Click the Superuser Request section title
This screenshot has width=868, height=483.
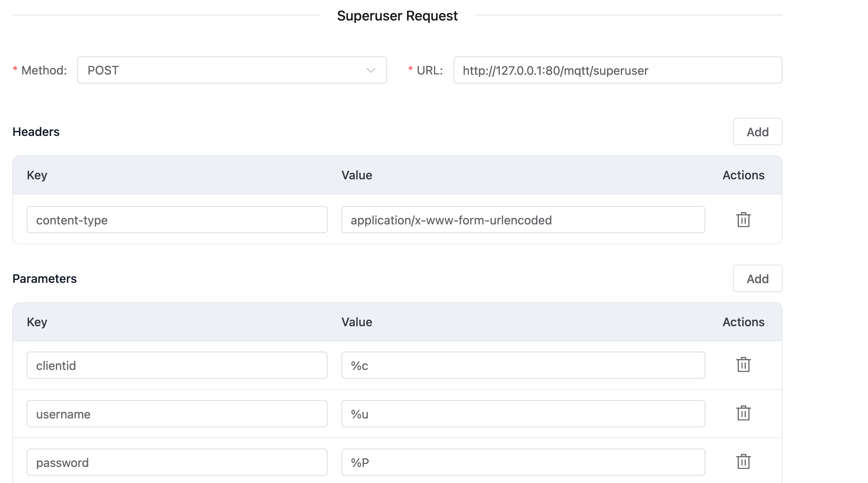click(x=397, y=16)
